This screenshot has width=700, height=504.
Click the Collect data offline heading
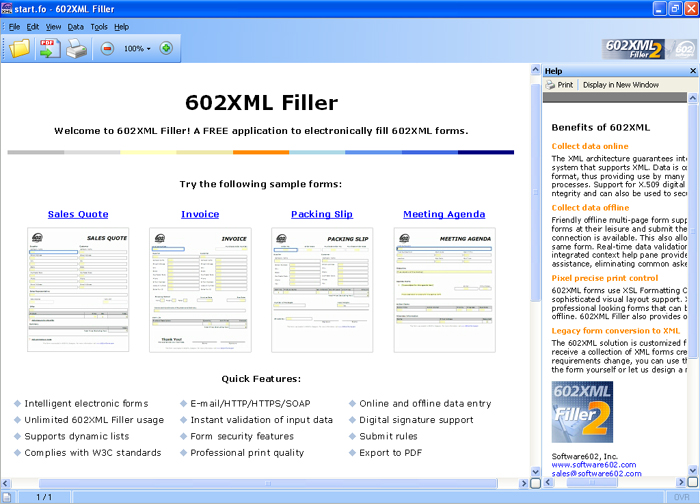click(590, 208)
